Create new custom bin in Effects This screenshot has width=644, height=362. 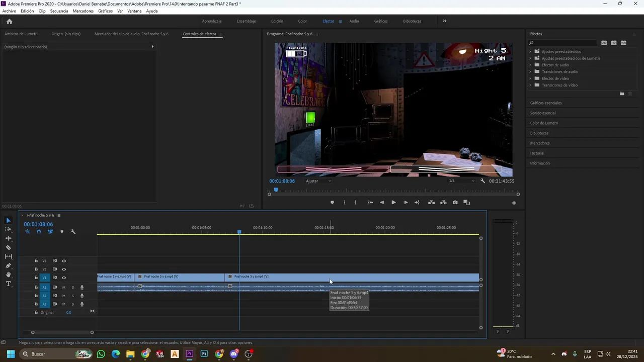(x=622, y=94)
